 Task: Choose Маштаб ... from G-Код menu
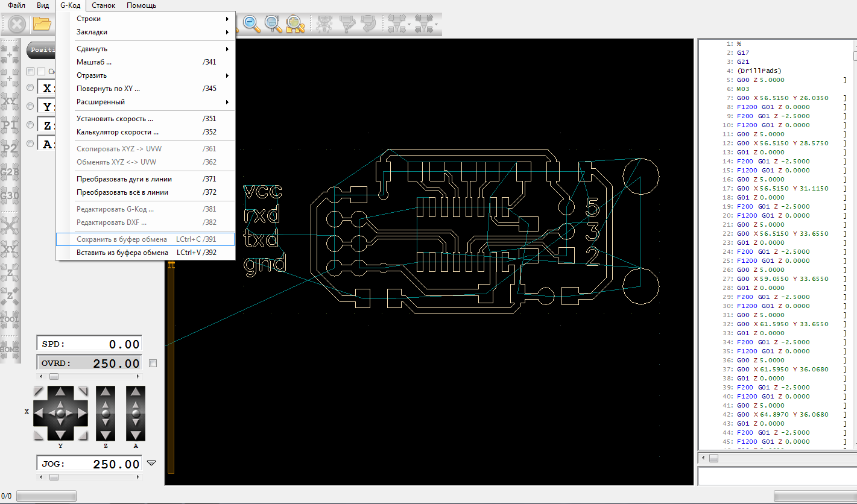[x=145, y=62]
